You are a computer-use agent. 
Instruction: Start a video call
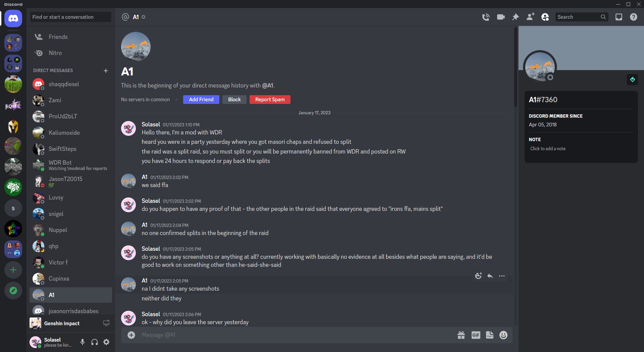501,17
